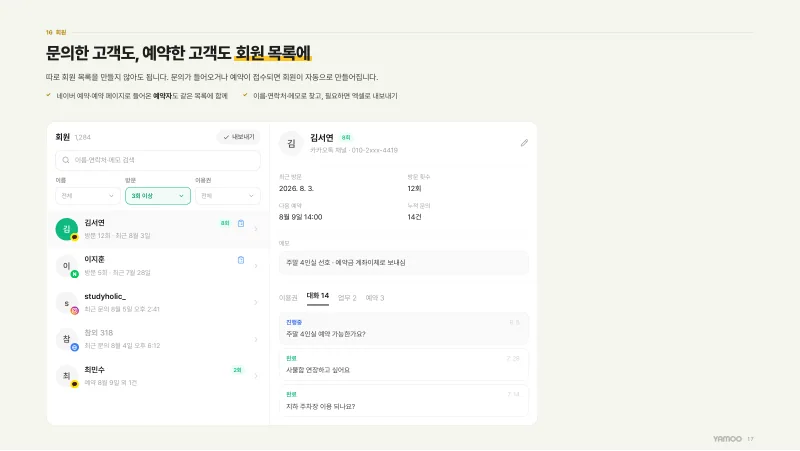Expand 참외 318 row with chevron arrow
This screenshot has height=451, width=800.
pos(256,339)
